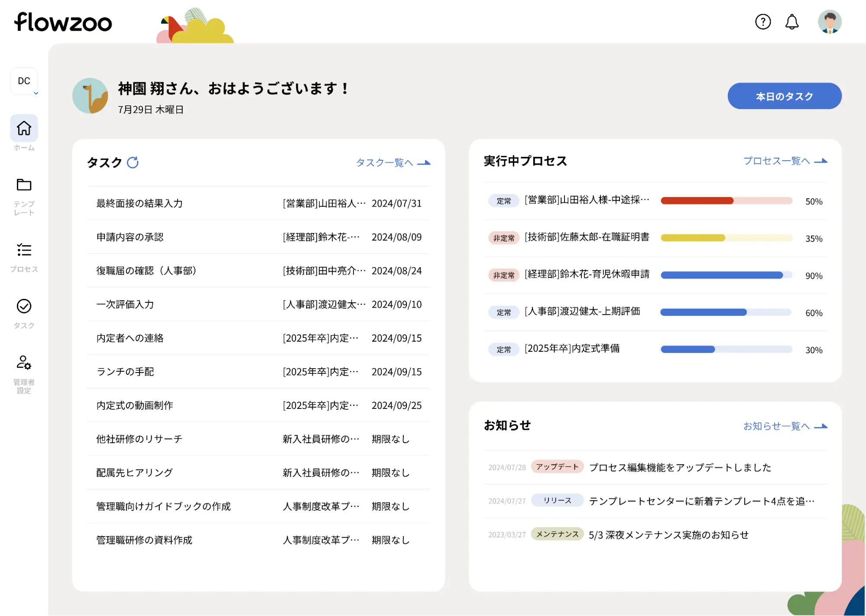This screenshot has height=616, width=866.
Task: Click the giraffe greeting avatar
Action: [x=90, y=96]
